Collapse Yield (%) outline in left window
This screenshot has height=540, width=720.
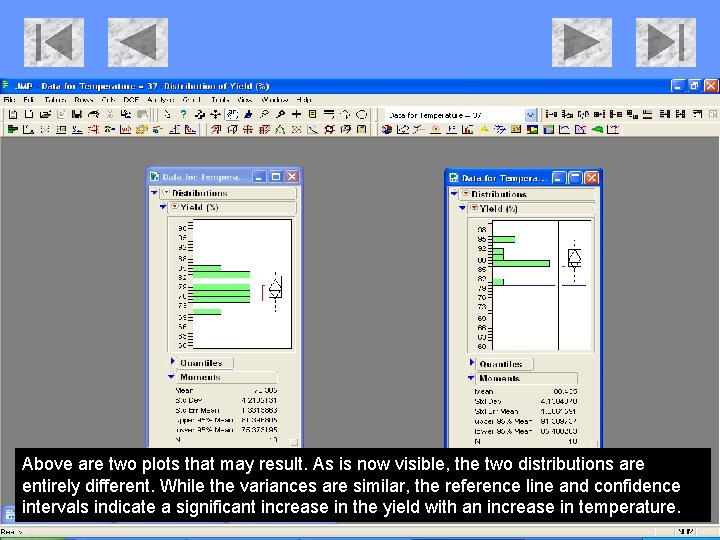[x=163, y=207]
